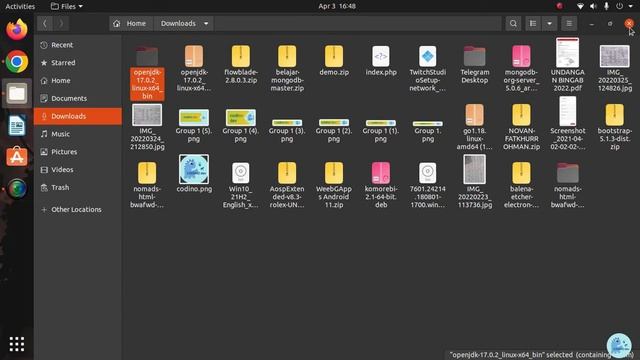Select UNDANGAN BINGAB 2022.pdf file

click(567, 64)
